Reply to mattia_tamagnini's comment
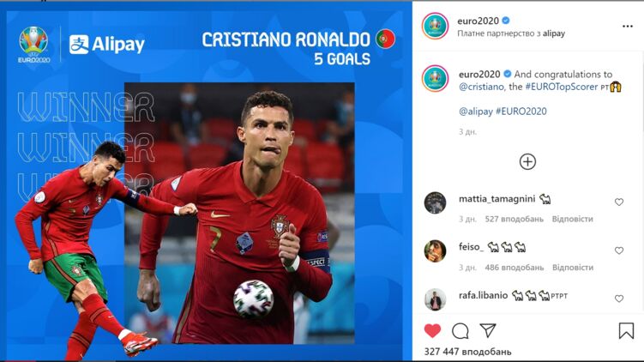 pos(573,219)
